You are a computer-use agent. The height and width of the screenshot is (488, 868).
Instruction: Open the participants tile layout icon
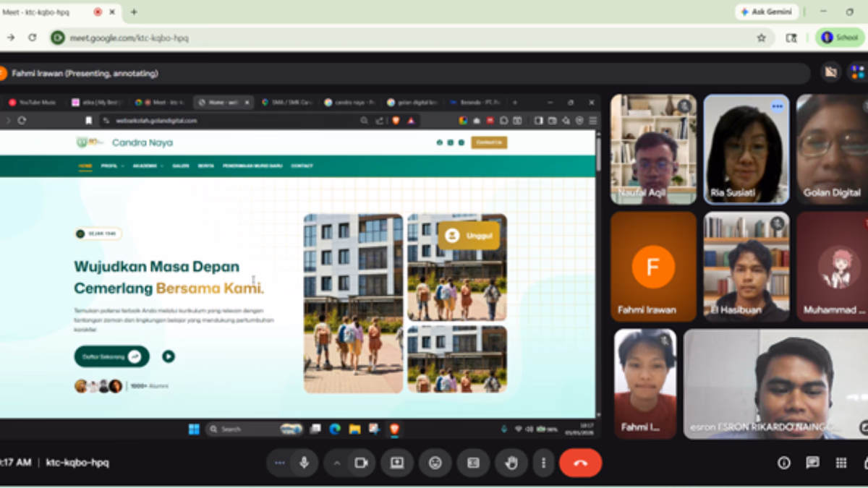point(858,72)
